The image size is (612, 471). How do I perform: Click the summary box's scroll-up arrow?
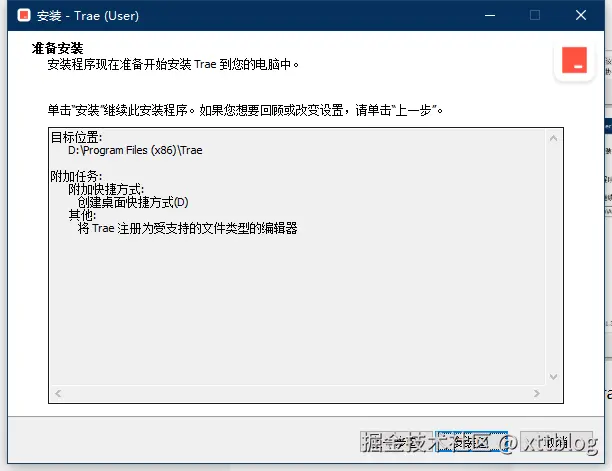(x=553, y=139)
